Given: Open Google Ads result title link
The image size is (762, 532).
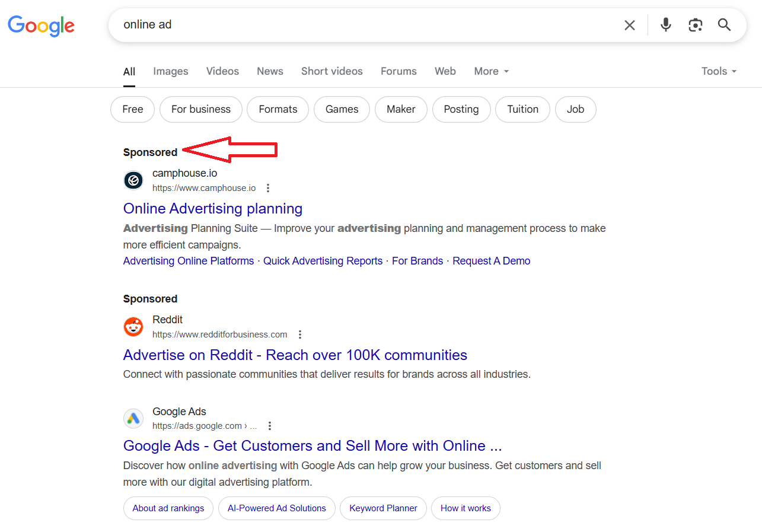Looking at the screenshot, I should coord(313,446).
